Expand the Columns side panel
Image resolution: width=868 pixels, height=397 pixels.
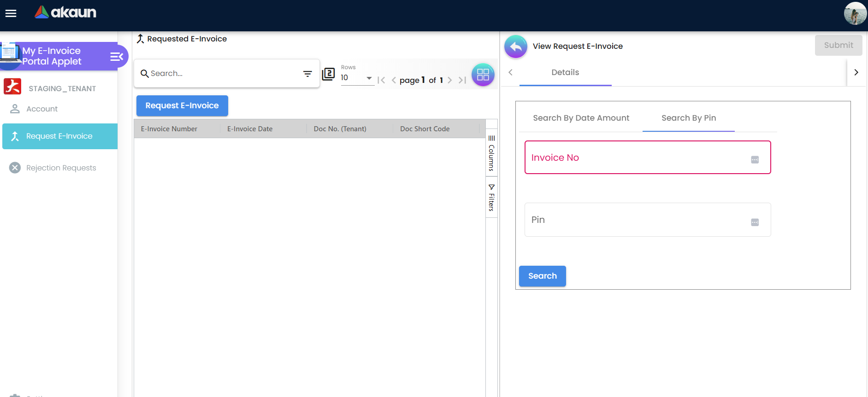coord(491,153)
